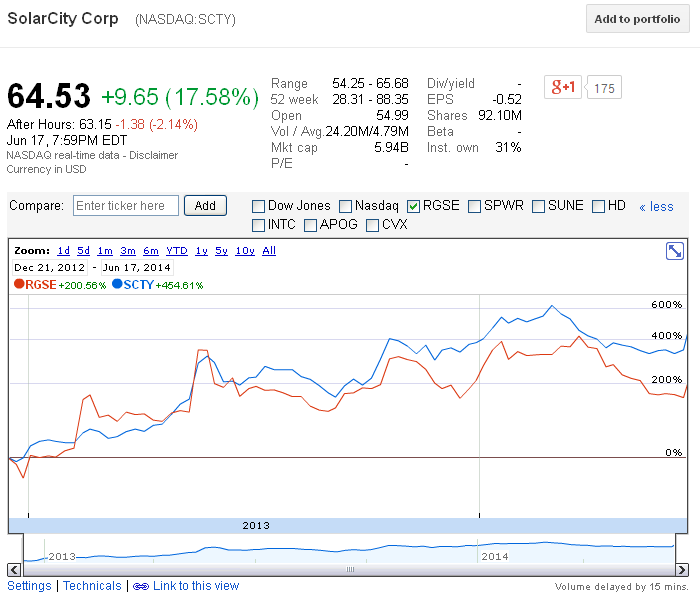Tick the SPWR comparison checkbox
The width and height of the screenshot is (700, 596).
point(474,207)
